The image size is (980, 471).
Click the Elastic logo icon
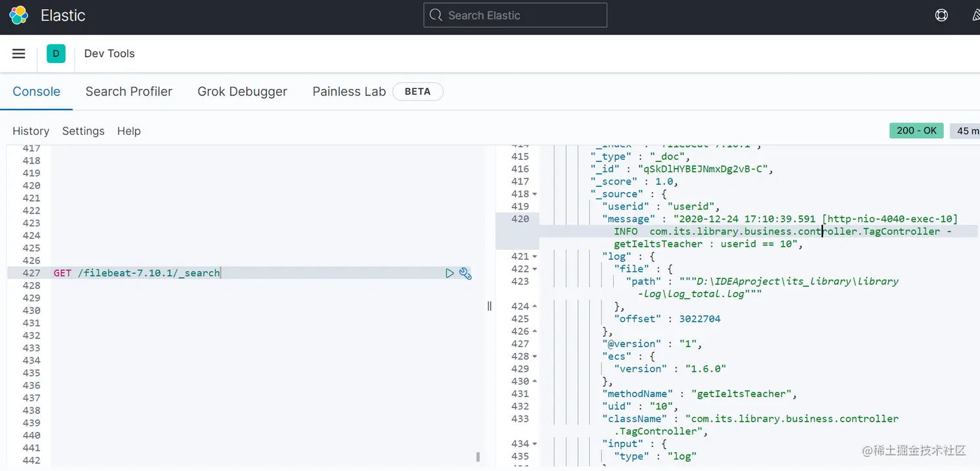click(19, 15)
